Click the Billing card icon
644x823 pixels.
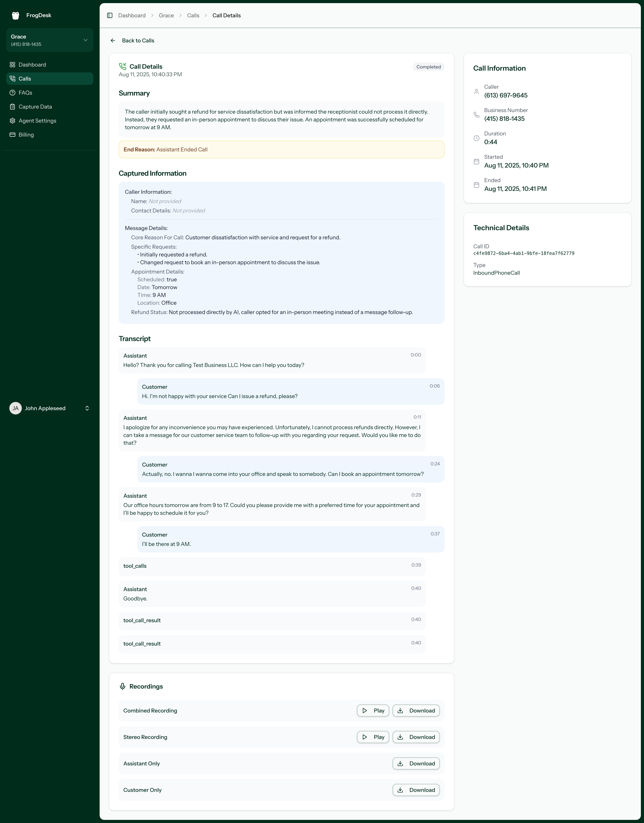click(12, 135)
